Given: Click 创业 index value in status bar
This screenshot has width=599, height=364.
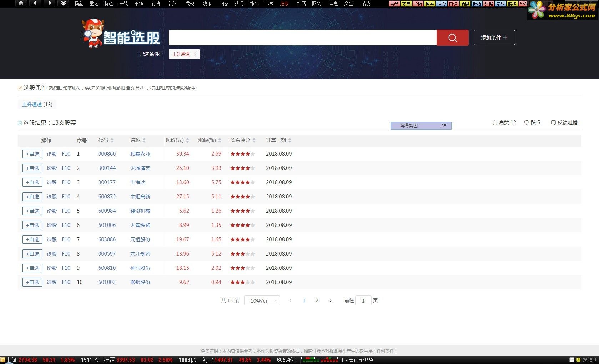Looking at the screenshot, I should tap(224, 360).
